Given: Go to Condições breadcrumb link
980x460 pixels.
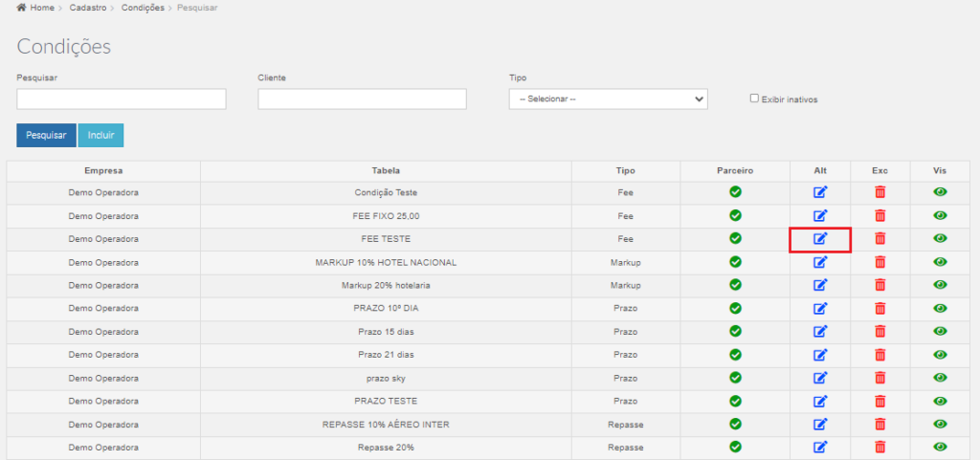Looking at the screenshot, I should coord(143,8).
